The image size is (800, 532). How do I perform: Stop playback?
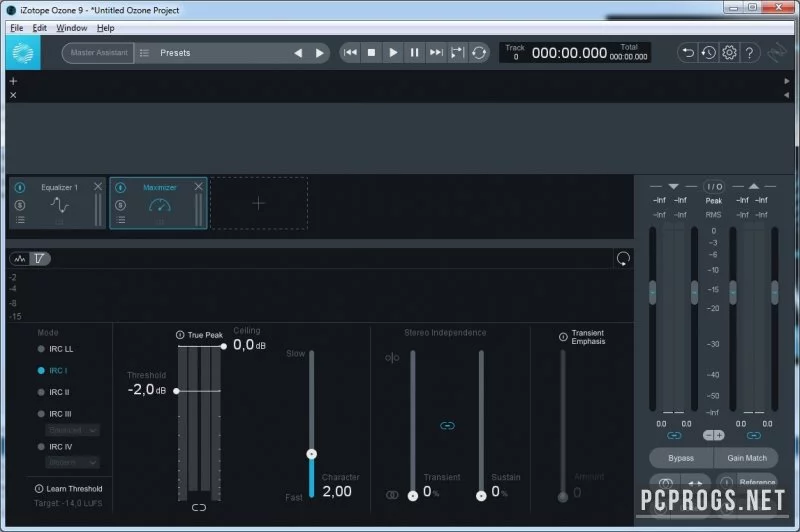click(x=371, y=53)
